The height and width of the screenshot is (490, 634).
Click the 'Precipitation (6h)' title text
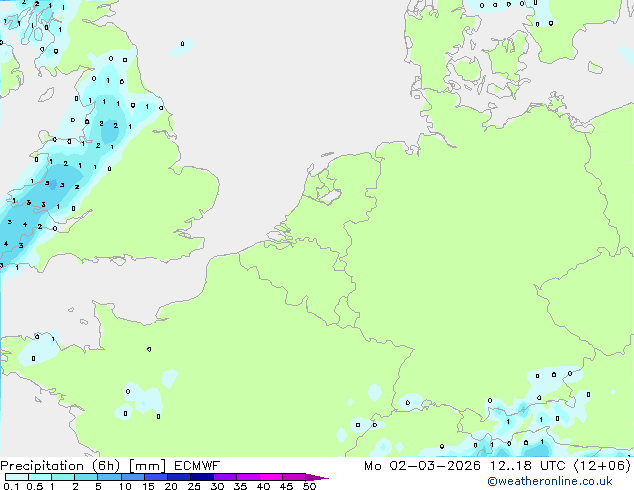(60, 466)
